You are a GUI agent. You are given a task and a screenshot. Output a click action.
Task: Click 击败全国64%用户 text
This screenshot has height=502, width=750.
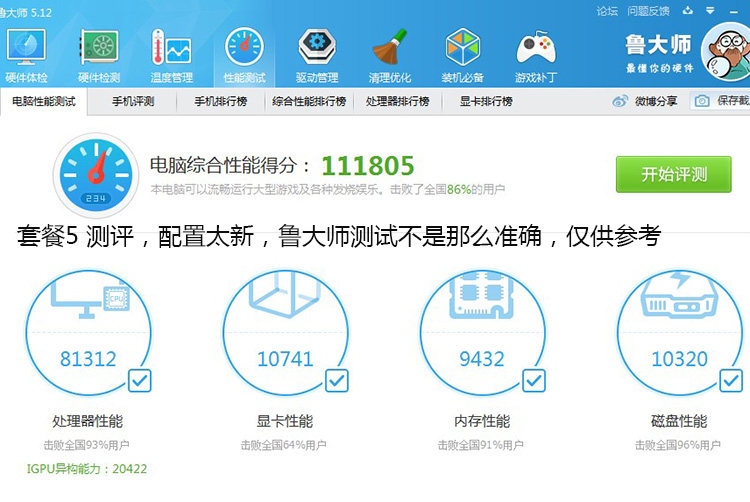tap(284, 445)
